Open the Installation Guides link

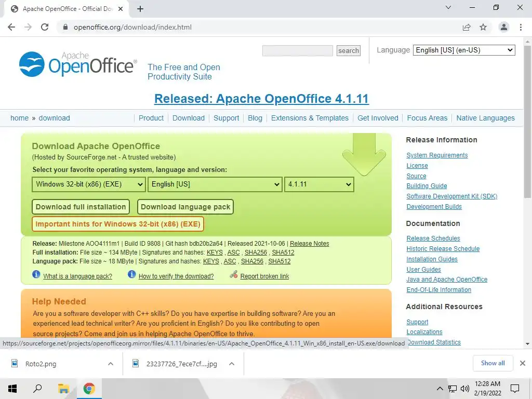432,259
